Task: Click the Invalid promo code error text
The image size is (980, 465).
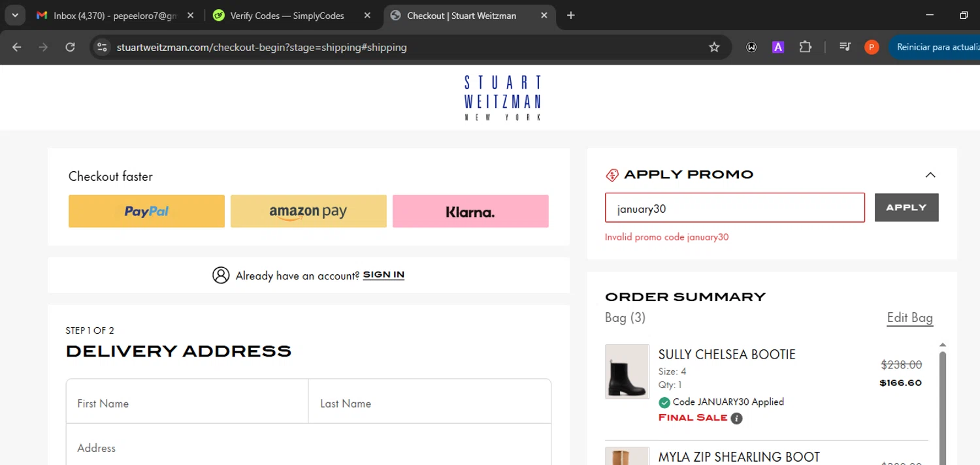Action: 666,237
